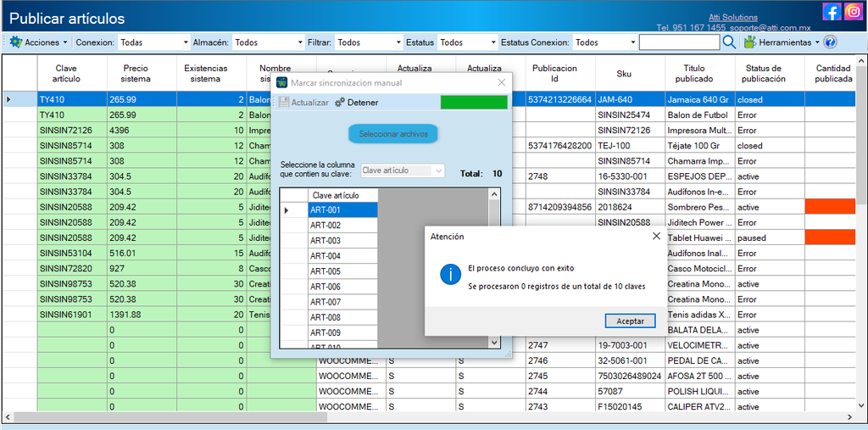Screen dimensions: 868x430
Task: Click the blue information icon in Atención
Action: pyautogui.click(x=451, y=274)
